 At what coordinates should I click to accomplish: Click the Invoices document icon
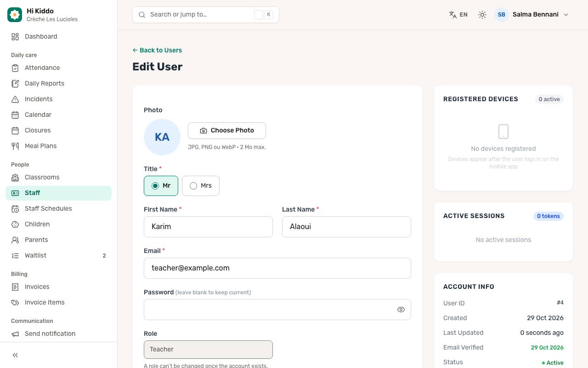[15, 287]
